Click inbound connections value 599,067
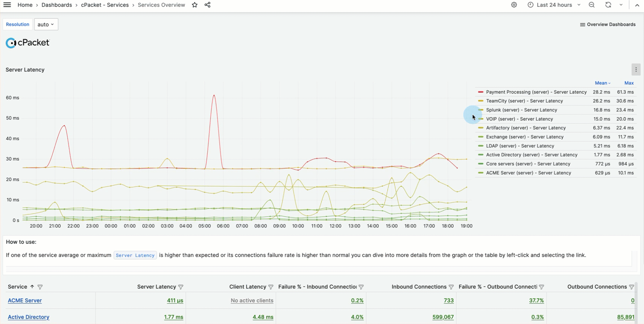Image resolution: width=644 pixels, height=324 pixels. (x=443, y=317)
